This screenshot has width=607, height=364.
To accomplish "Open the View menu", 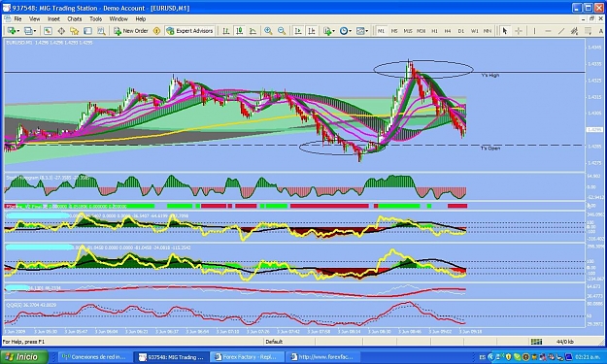I will (x=34, y=19).
